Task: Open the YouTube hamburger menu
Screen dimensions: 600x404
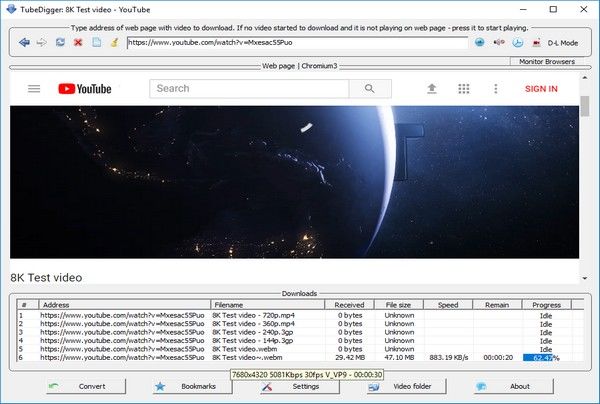Action: 34,89
